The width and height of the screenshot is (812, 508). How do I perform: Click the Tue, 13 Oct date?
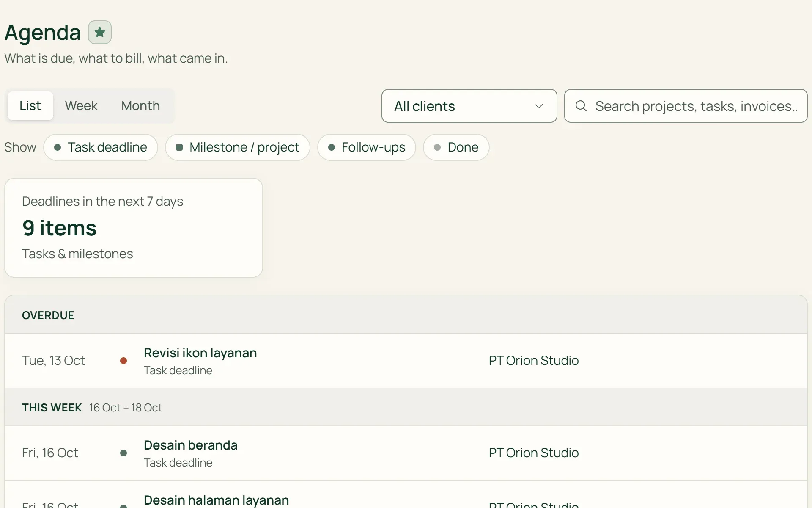click(54, 361)
